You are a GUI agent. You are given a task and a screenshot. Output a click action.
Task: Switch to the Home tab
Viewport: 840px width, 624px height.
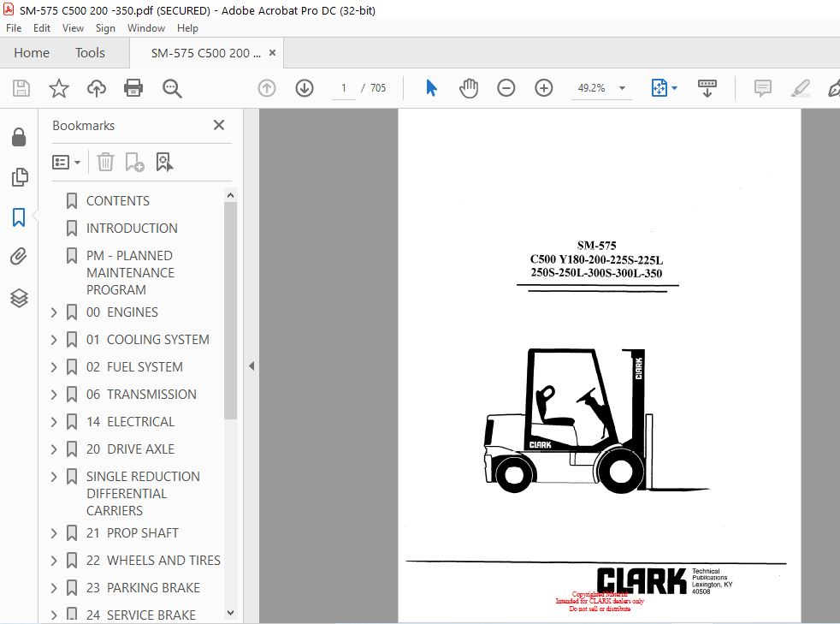click(x=32, y=52)
